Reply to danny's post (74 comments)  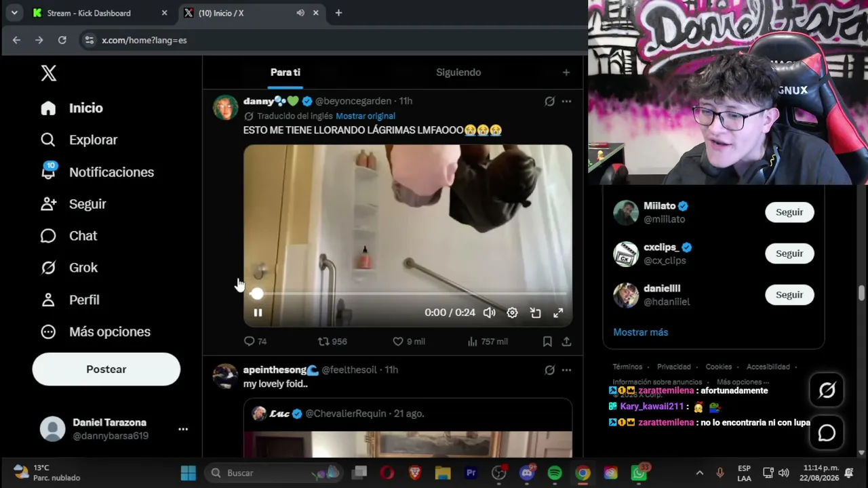255,342
